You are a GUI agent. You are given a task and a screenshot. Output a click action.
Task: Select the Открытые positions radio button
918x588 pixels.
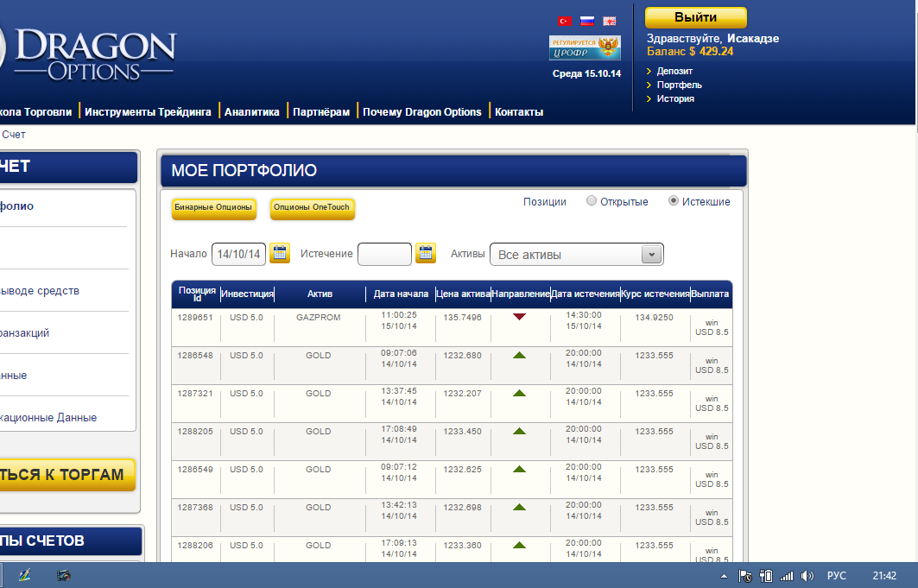592,200
